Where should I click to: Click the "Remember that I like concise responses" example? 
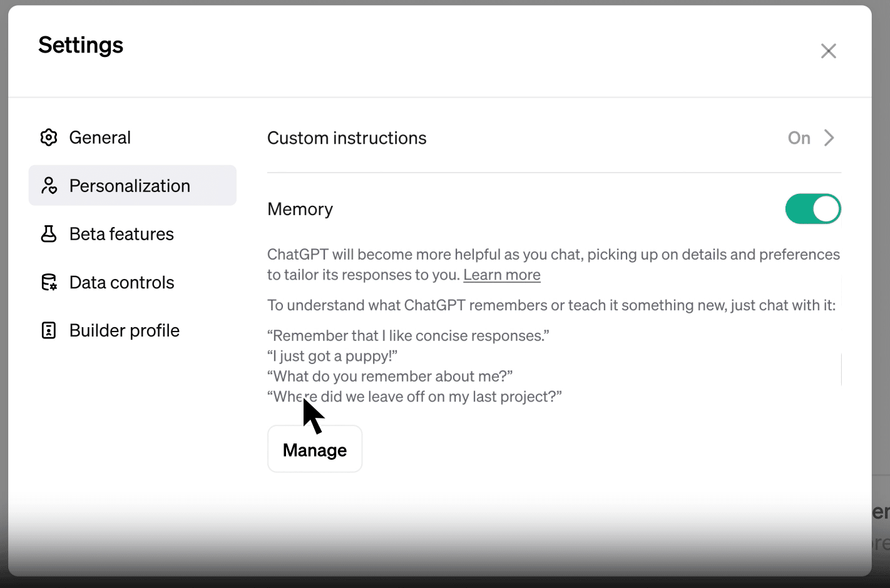[408, 336]
